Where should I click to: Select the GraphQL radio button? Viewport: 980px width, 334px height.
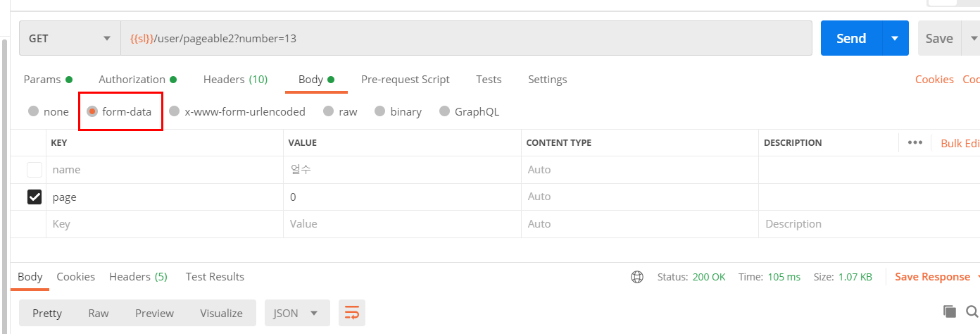click(x=444, y=111)
